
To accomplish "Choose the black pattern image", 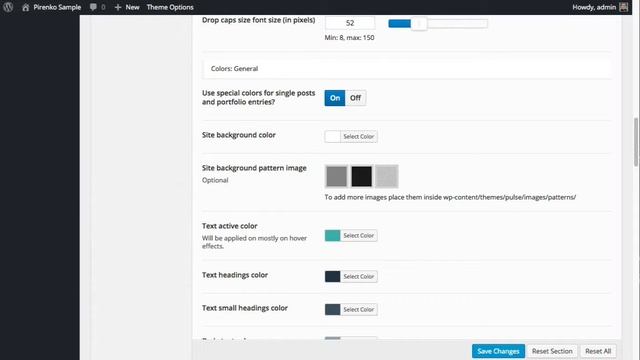I will click(362, 176).
